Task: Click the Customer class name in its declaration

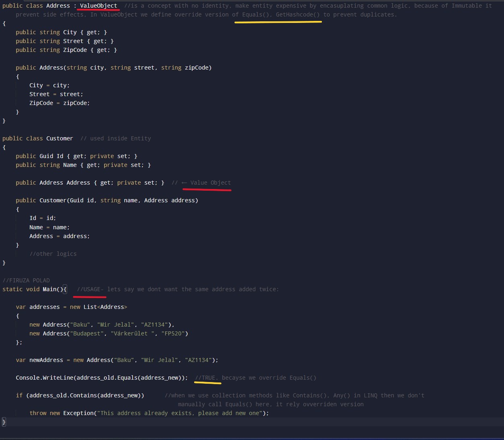Action: click(59, 138)
